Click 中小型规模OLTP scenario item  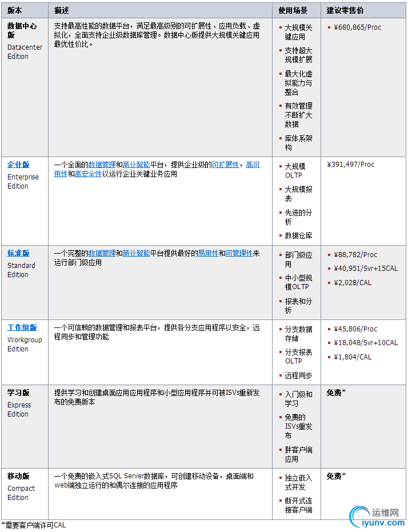298,283
